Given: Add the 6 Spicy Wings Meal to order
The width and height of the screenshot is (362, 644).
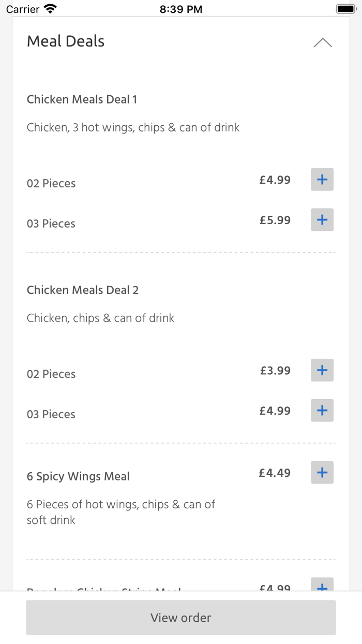Looking at the screenshot, I should pos(322,472).
